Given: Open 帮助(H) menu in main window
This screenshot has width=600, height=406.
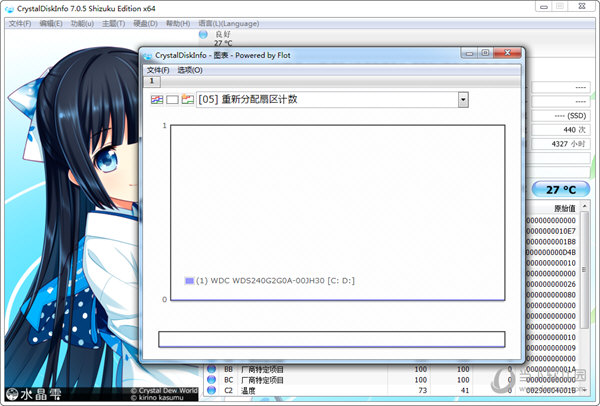Looking at the screenshot, I should 178,24.
